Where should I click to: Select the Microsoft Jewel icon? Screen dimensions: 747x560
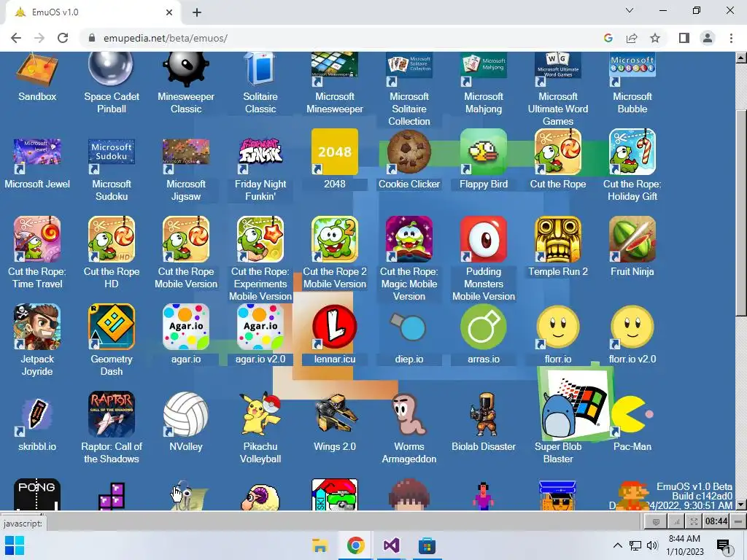(x=37, y=157)
